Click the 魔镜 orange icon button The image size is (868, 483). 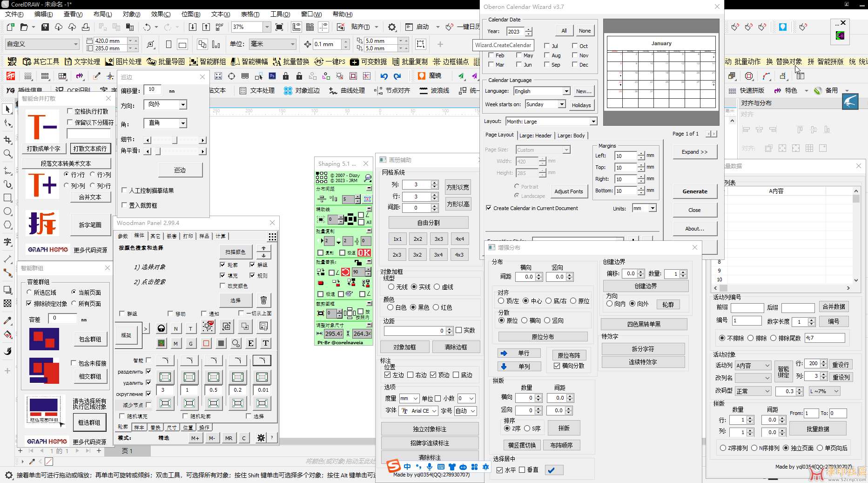(x=430, y=75)
